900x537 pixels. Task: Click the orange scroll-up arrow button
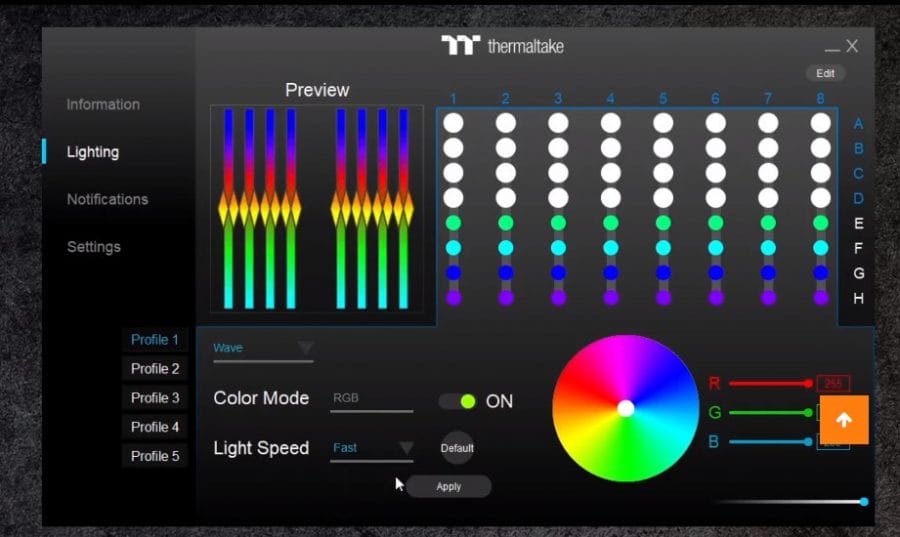[x=844, y=420]
